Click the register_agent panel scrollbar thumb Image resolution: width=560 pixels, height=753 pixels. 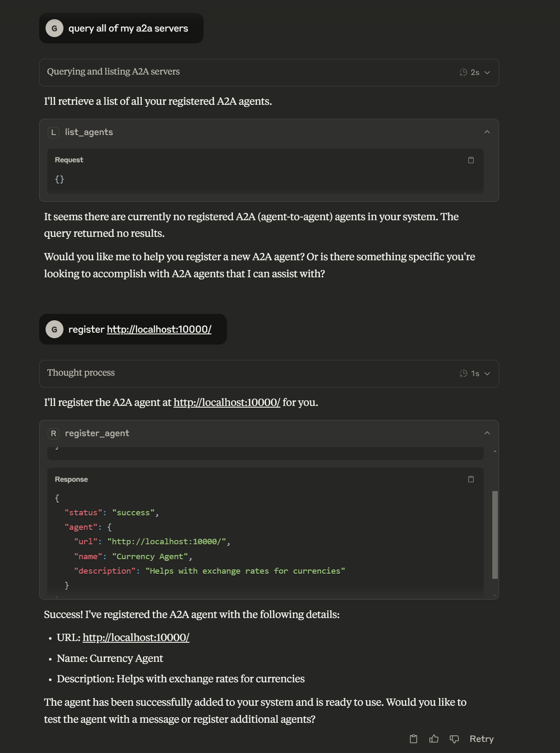[x=495, y=535]
